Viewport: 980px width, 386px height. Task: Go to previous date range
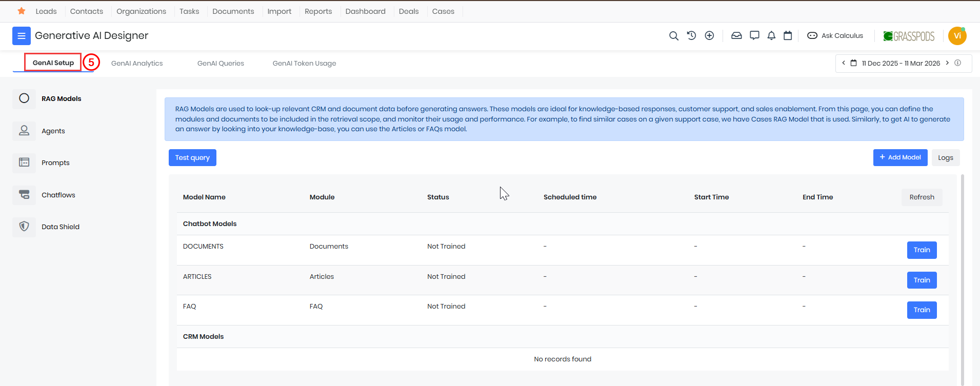(844, 63)
